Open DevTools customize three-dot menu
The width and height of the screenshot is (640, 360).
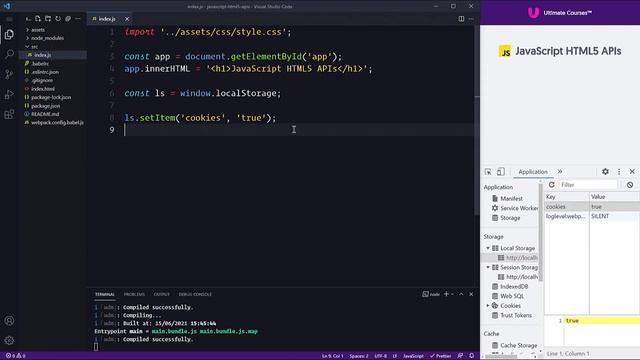pos(619,172)
